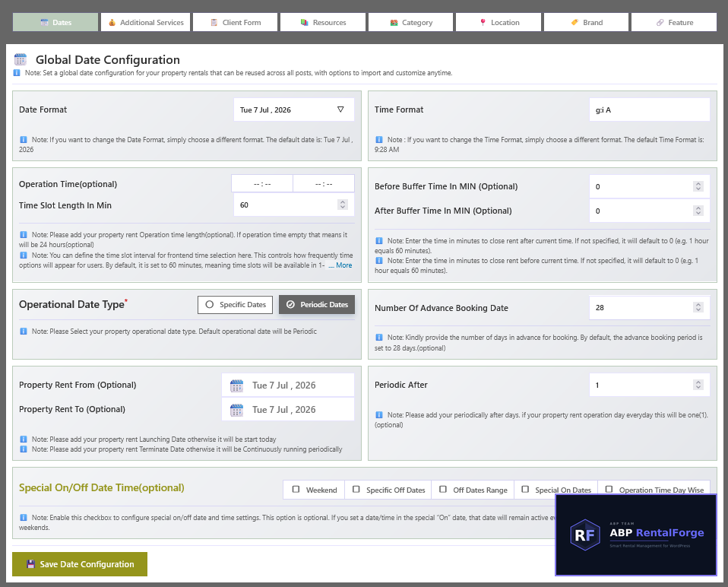Tick the Specific Off Dates checkbox
Viewport: 728px width, 587px height.
click(356, 489)
